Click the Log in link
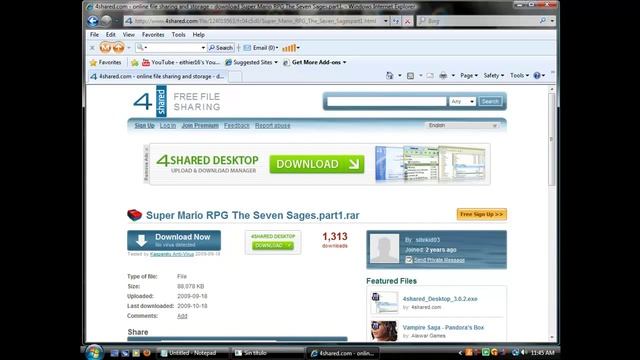The image size is (640, 360). [168, 125]
